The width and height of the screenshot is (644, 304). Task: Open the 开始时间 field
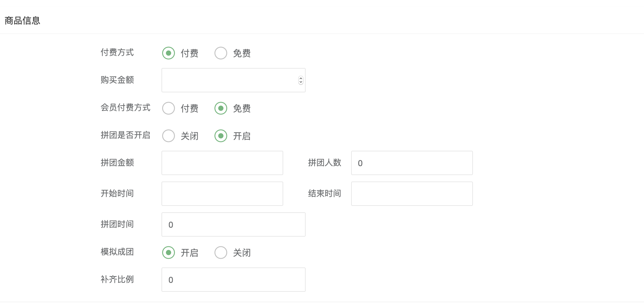tap(222, 194)
